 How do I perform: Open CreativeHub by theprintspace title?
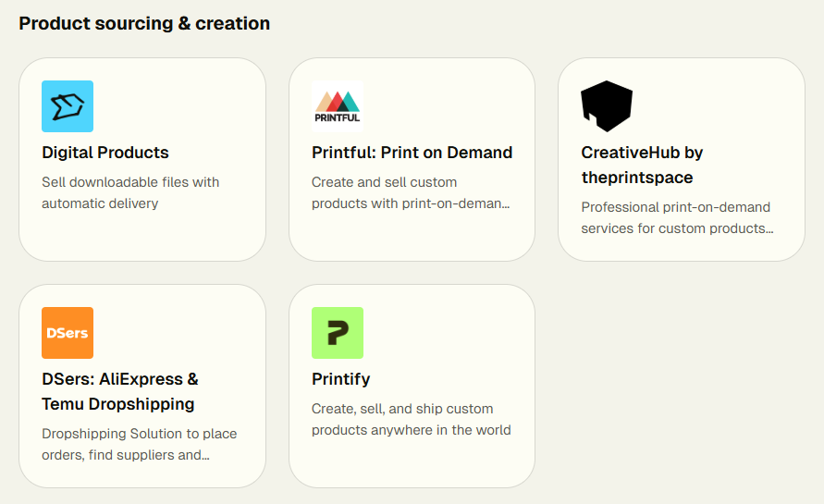642,165
